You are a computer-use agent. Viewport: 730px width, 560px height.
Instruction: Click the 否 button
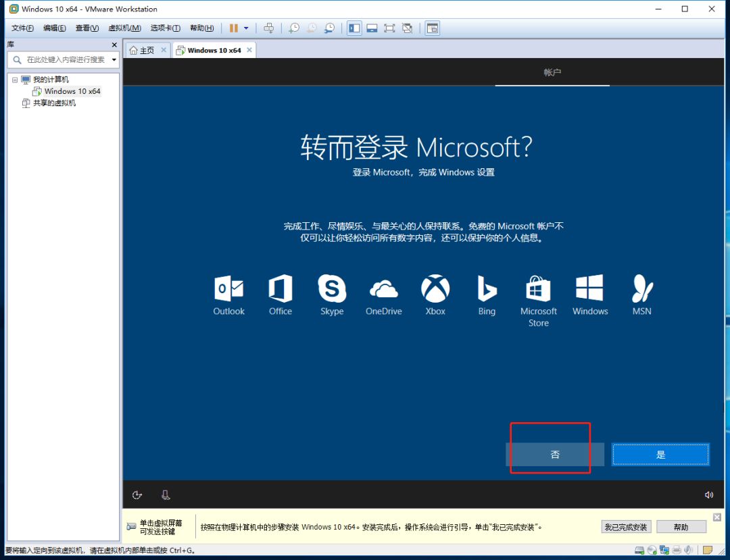click(555, 455)
